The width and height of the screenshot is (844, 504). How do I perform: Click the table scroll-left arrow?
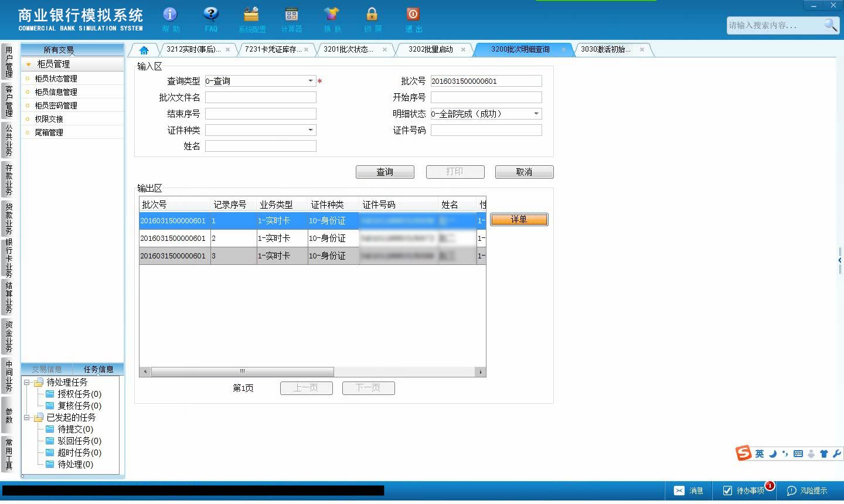tap(145, 372)
